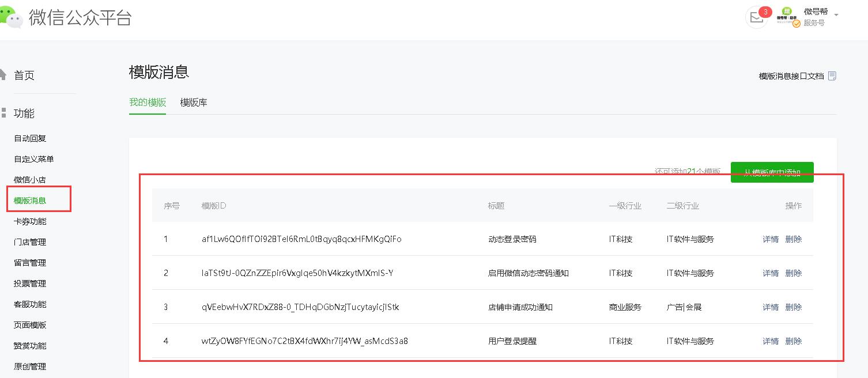The width and height of the screenshot is (868, 378).
Task: View 详情 for 动态登录密码 template
Action: 771,239
